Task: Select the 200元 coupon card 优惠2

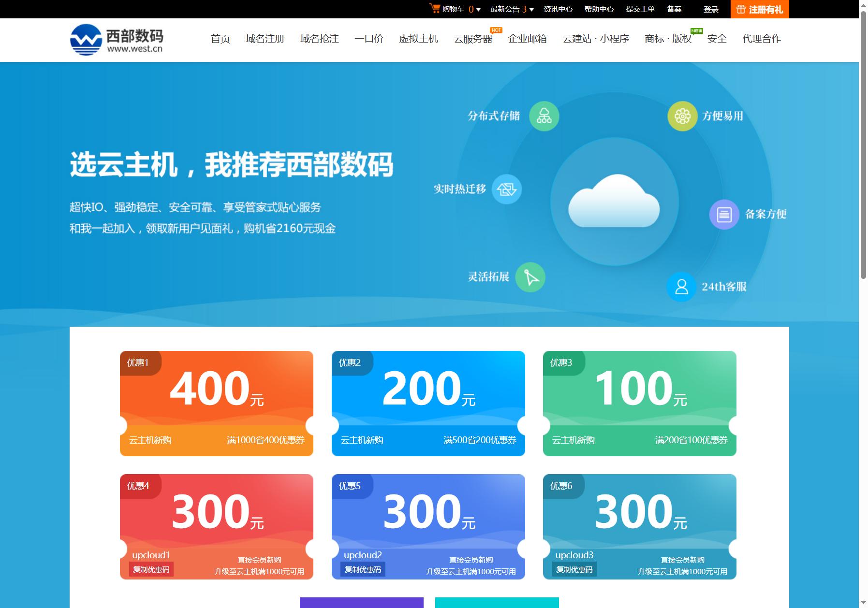Action: click(428, 403)
